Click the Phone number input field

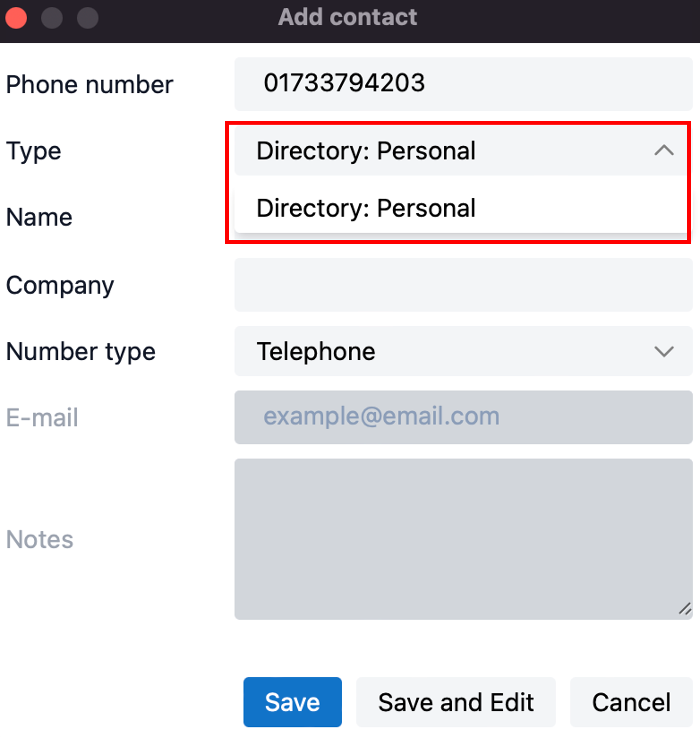(463, 84)
